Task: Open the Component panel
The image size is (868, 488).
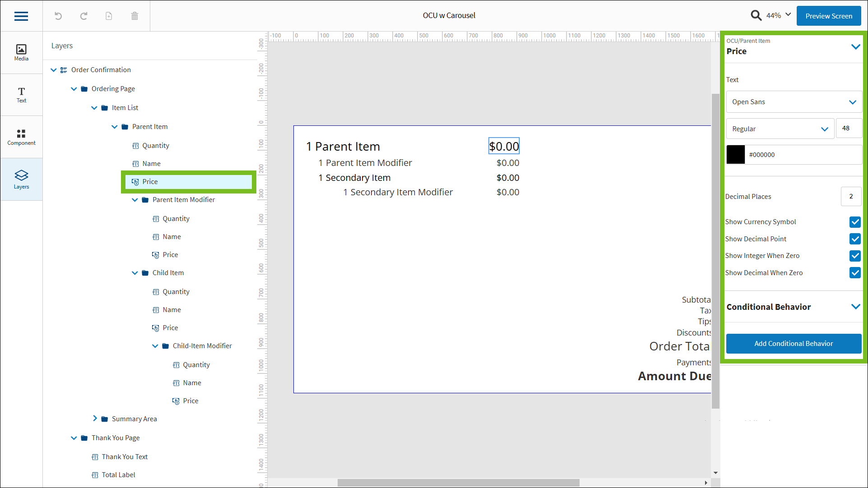Action: tap(21, 137)
